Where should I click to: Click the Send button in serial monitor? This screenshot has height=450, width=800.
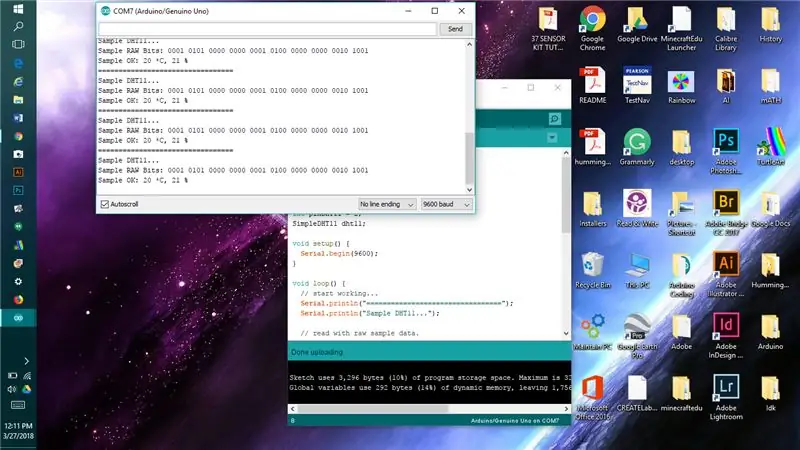pyautogui.click(x=455, y=29)
